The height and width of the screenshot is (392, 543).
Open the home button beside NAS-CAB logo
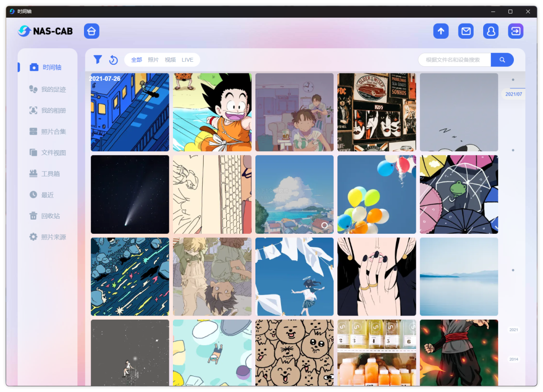coord(92,31)
